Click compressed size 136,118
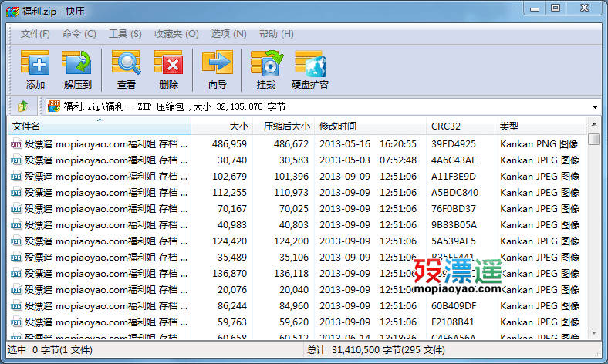 (x=291, y=274)
